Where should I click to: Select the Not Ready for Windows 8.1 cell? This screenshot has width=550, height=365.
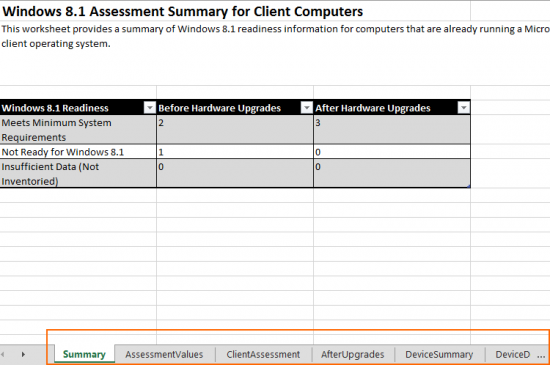pyautogui.click(x=78, y=152)
